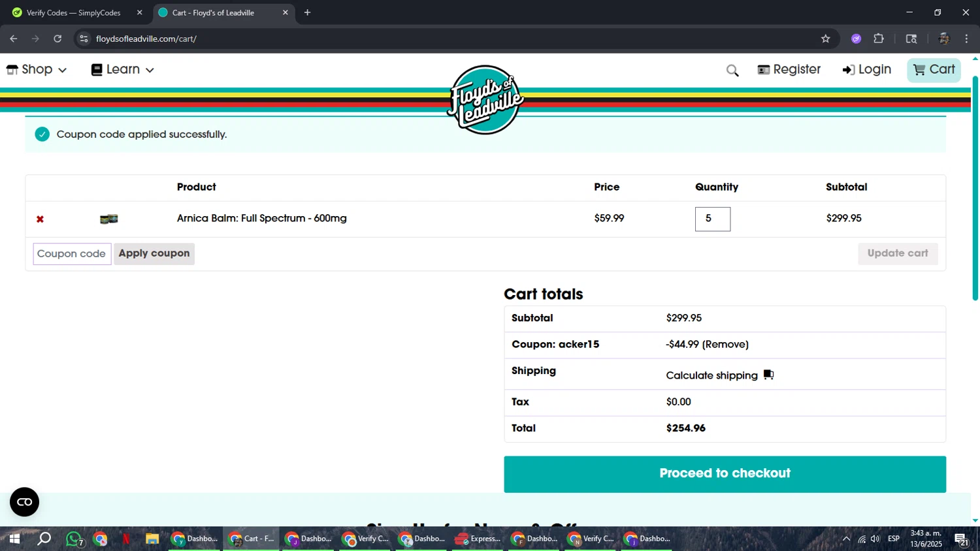980x551 pixels.
Task: Click the browser forward arrow
Action: click(x=36, y=39)
